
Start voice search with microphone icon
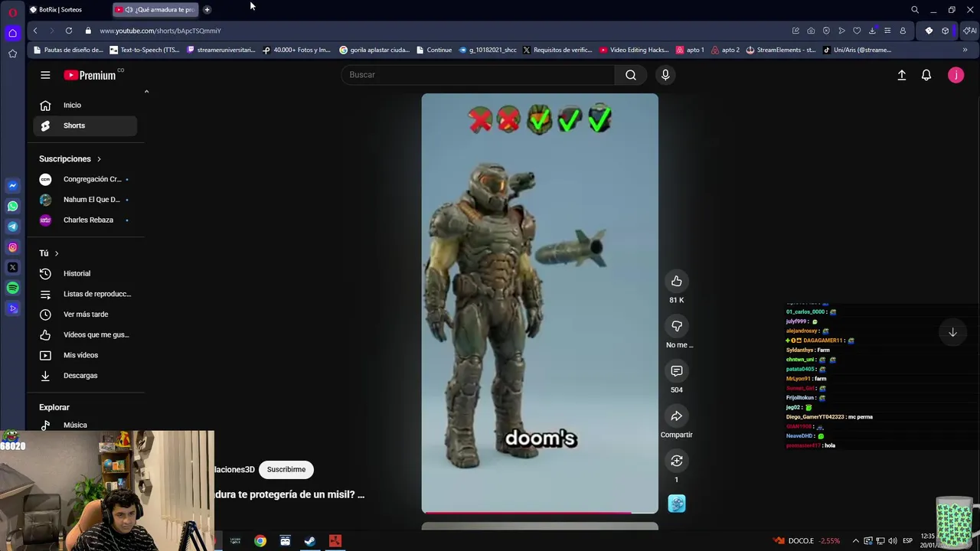(665, 75)
